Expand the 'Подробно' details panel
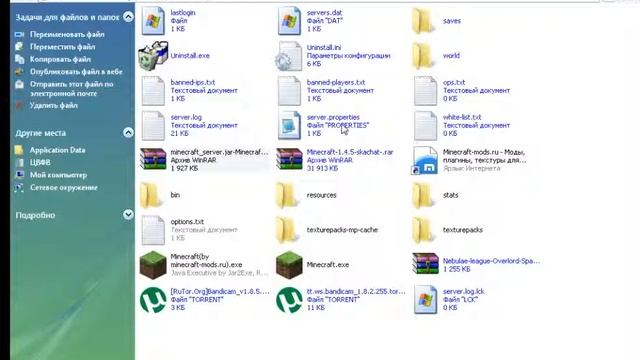Screen dimensions: 640x360 [x=128, y=215]
